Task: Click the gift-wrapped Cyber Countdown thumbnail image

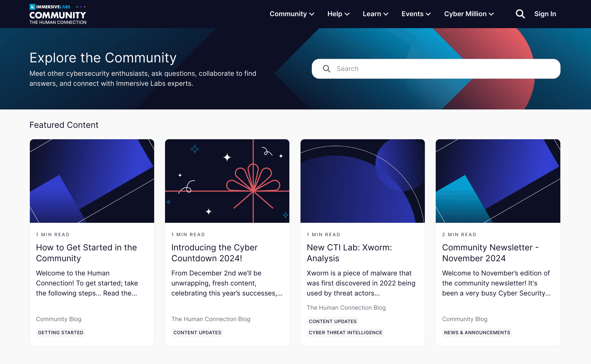Action: tap(227, 181)
